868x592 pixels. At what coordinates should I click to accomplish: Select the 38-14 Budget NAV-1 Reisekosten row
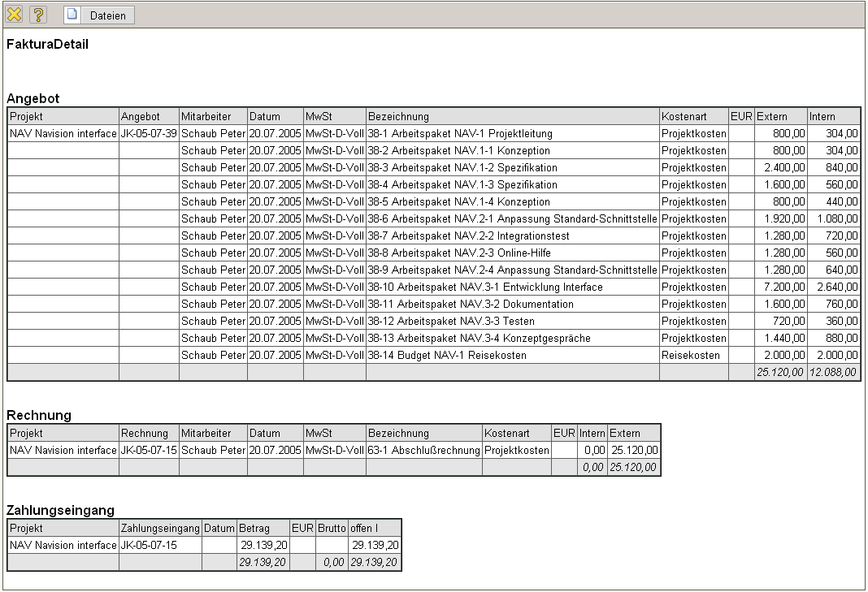447,355
